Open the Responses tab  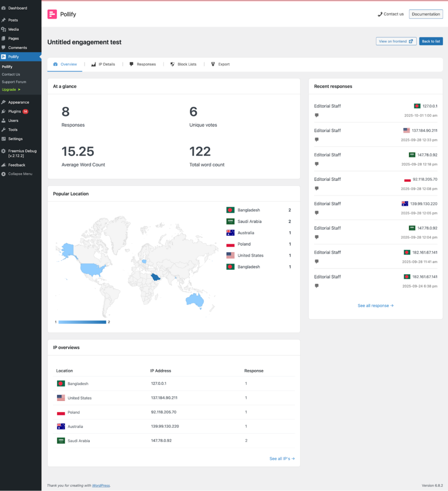pos(142,64)
